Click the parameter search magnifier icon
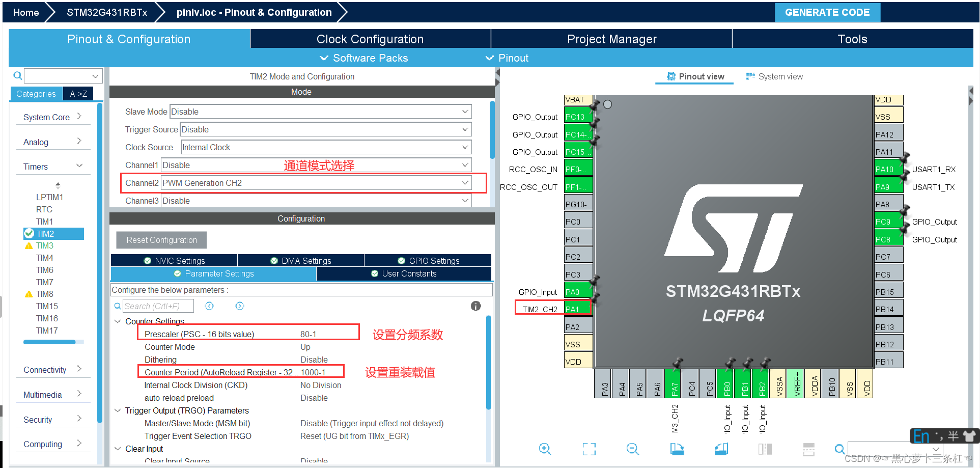Screen dimensions: 980x468 pos(118,306)
